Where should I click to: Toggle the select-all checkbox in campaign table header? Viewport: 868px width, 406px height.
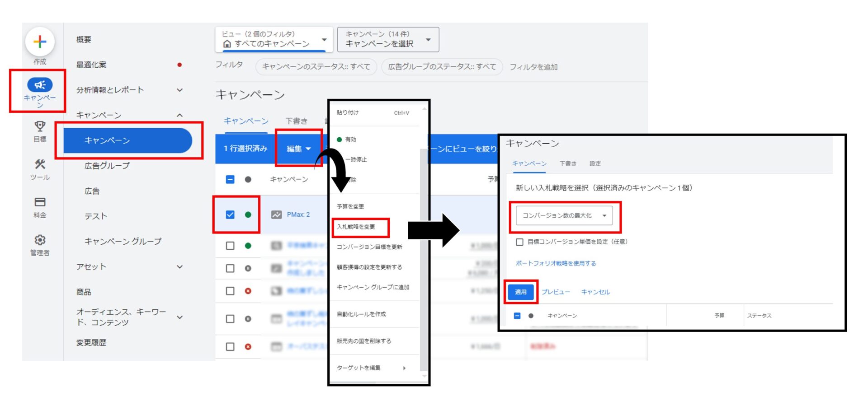(x=230, y=179)
